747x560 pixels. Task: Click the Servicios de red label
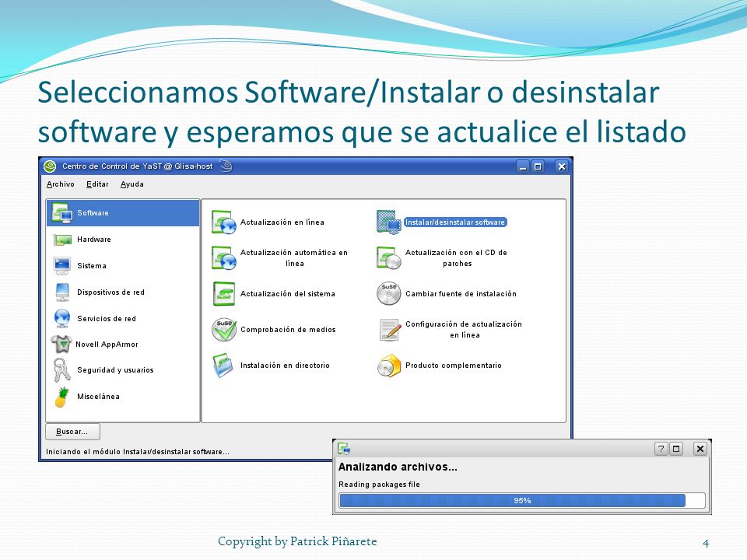pyautogui.click(x=107, y=319)
